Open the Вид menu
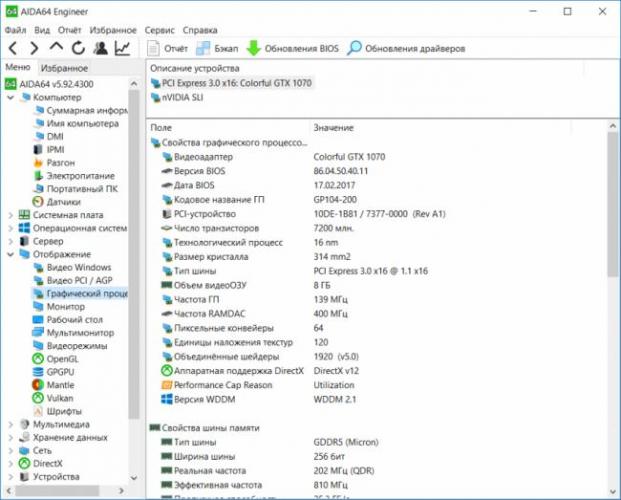This screenshot has width=621, height=500. (x=42, y=30)
